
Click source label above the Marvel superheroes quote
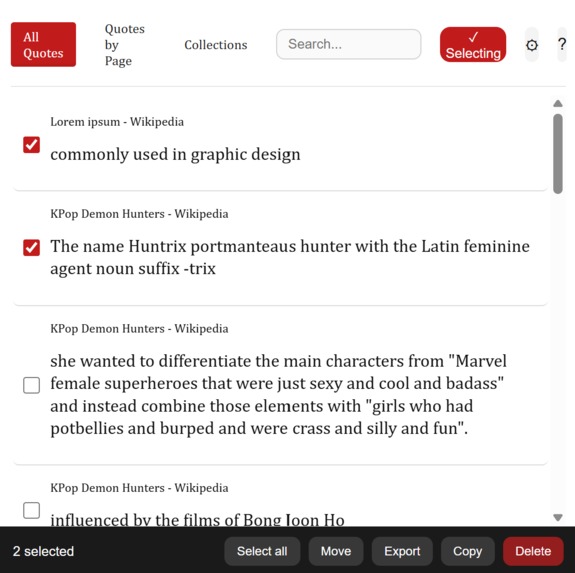139,328
